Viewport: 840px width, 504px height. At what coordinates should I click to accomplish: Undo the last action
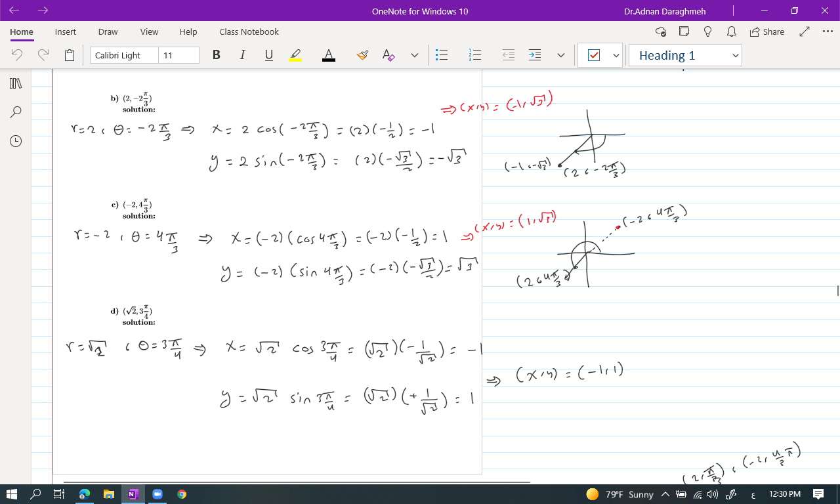click(18, 56)
